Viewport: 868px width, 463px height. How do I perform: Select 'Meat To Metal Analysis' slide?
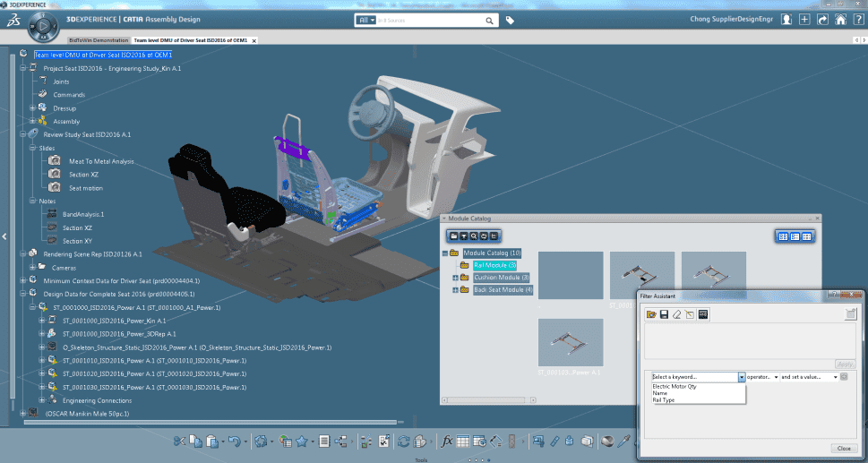point(101,161)
